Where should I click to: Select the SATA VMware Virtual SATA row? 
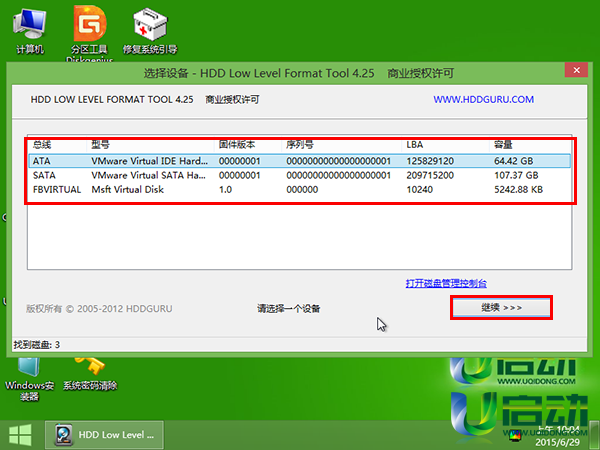(x=300, y=175)
